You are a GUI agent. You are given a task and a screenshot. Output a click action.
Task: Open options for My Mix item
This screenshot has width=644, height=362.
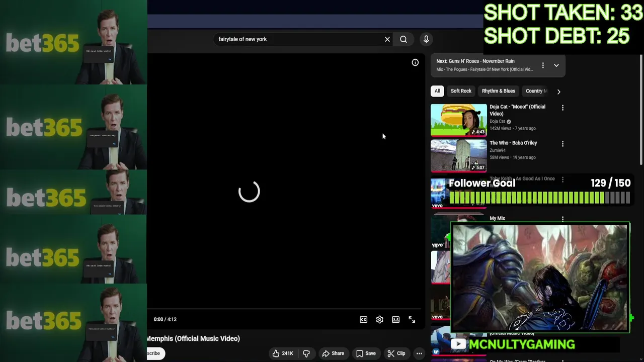tap(562, 219)
